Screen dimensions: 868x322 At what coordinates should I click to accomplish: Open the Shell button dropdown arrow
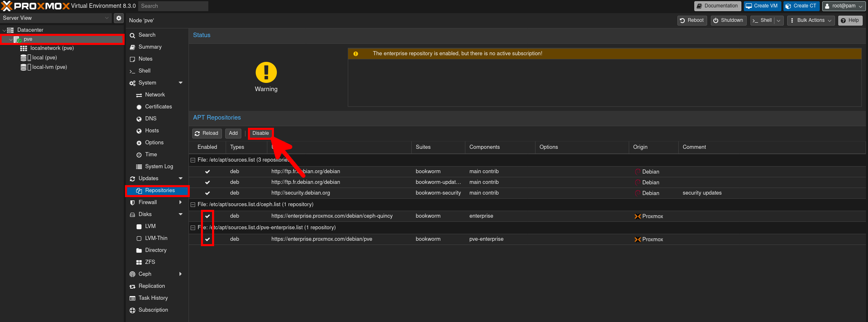[x=779, y=21]
